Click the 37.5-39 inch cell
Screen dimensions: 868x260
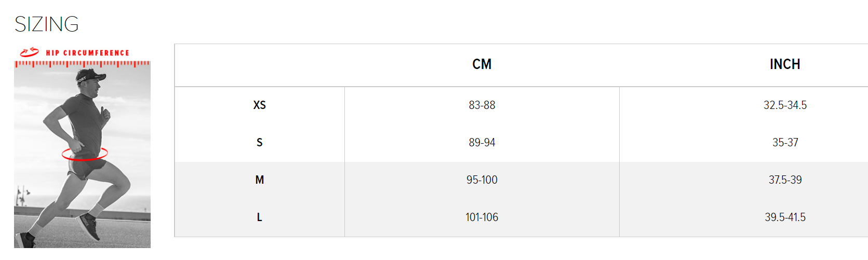click(784, 180)
